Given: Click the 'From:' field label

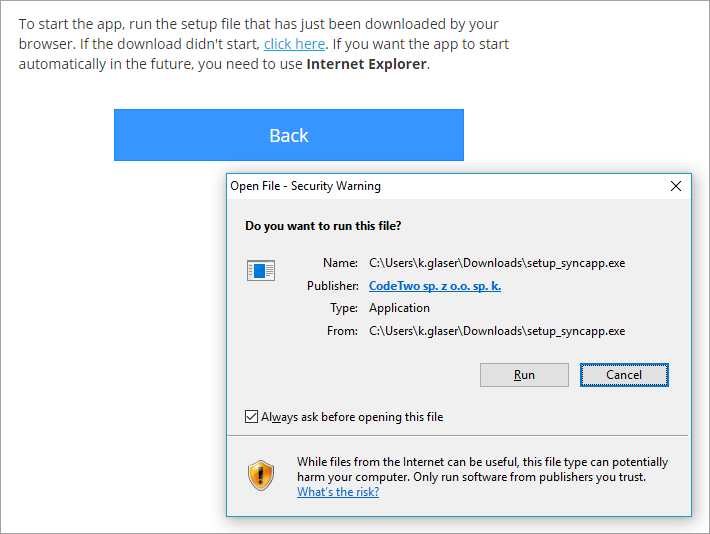Looking at the screenshot, I should pos(341,330).
